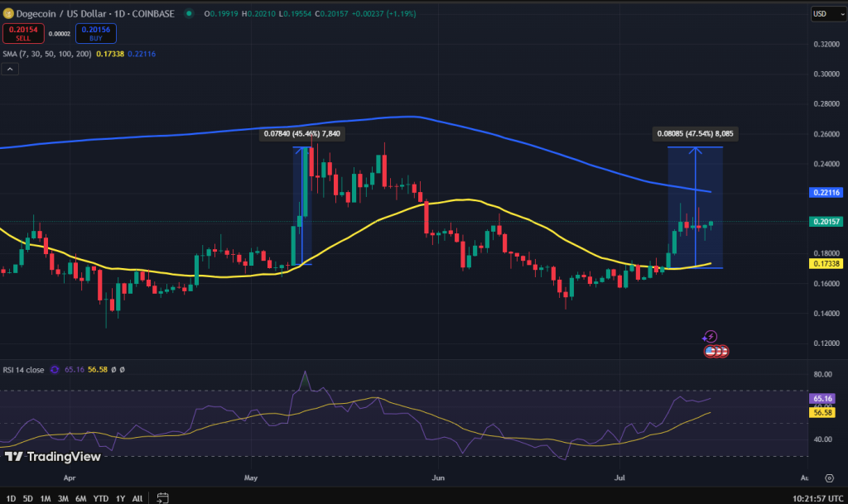Click the green market status dot

[189, 13]
